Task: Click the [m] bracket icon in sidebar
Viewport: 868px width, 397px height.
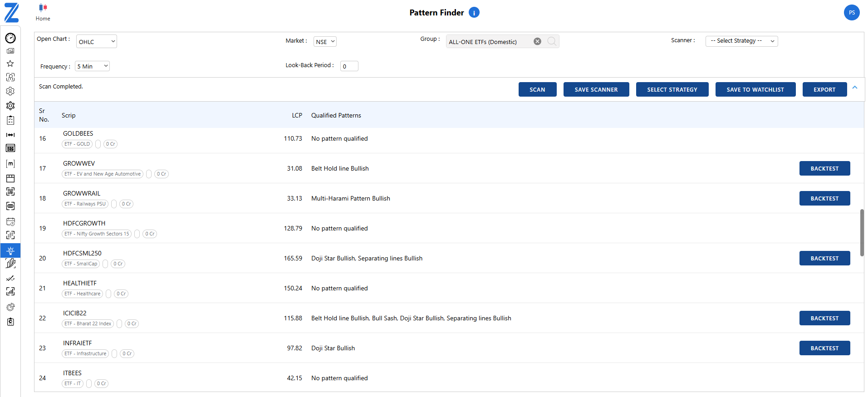Action: [10, 164]
